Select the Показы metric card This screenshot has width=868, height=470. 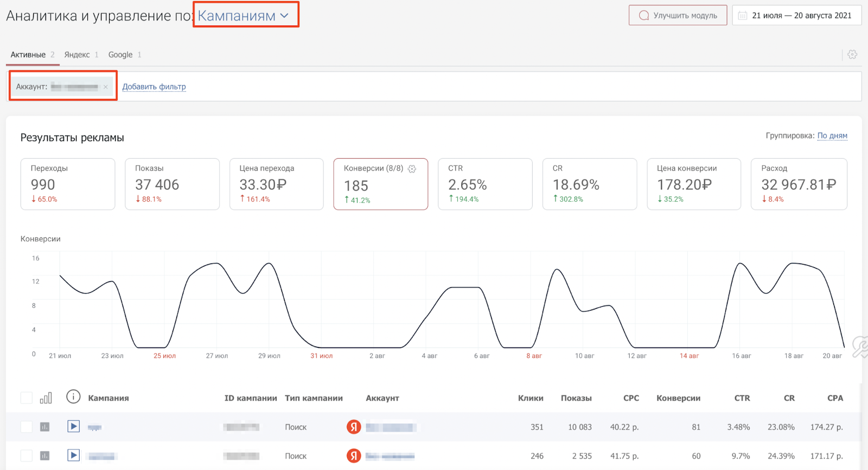(172, 184)
